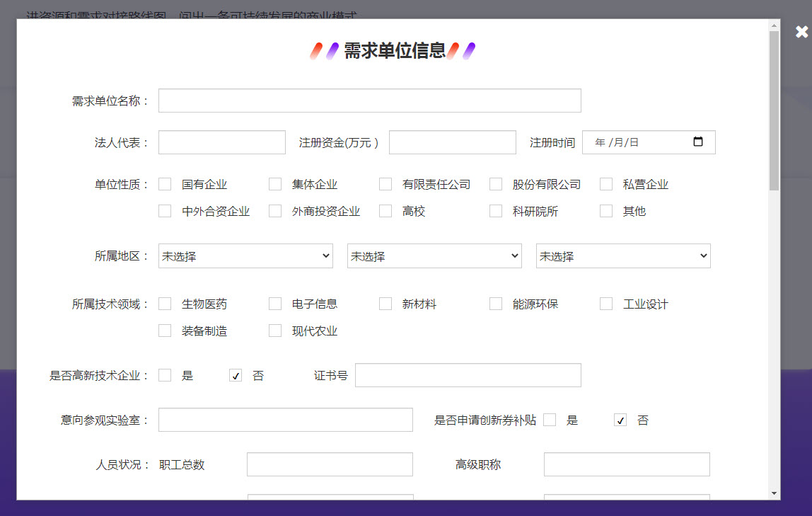812x516 pixels.
Task: Click scrollbar down arrow in dialog
Action: point(774,493)
